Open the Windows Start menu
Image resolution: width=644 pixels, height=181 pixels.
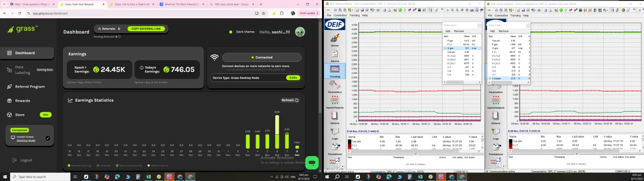[5, 176]
